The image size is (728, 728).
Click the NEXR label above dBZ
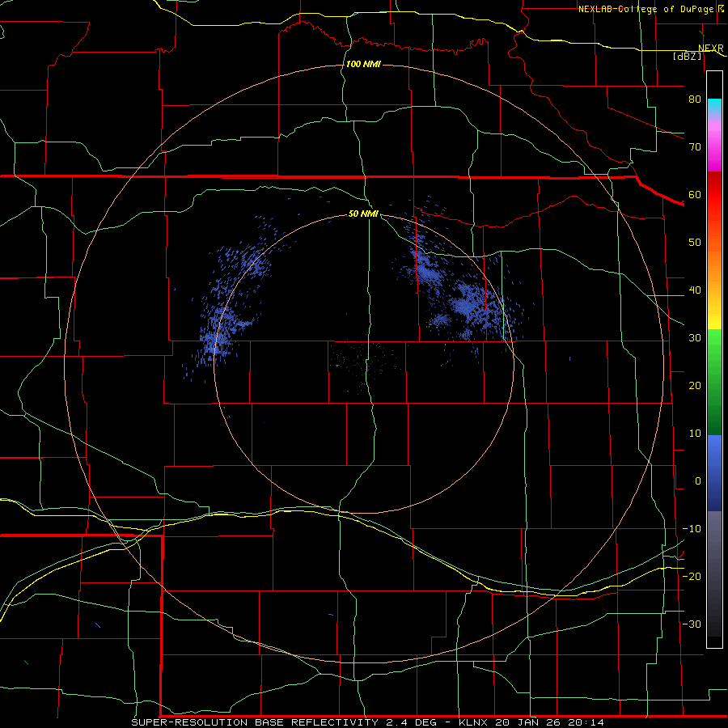pos(710,49)
